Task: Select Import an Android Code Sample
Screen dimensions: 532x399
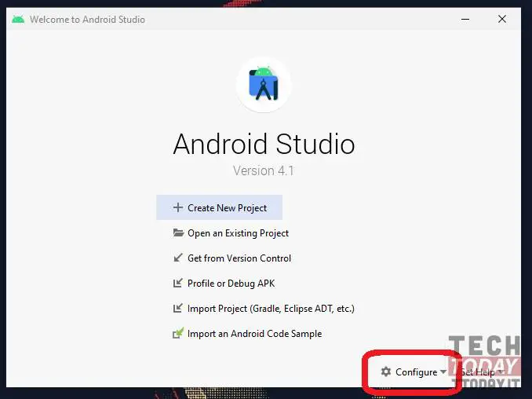Action: pyautogui.click(x=247, y=334)
